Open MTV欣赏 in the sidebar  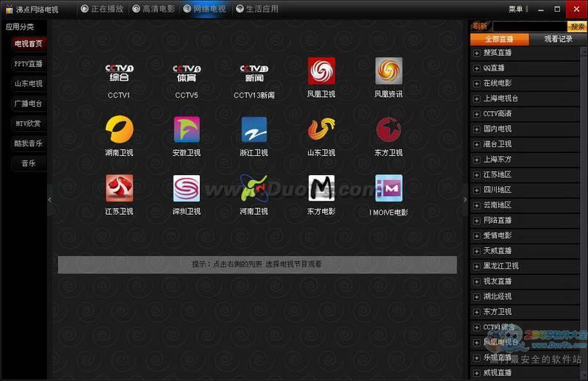tap(29, 124)
